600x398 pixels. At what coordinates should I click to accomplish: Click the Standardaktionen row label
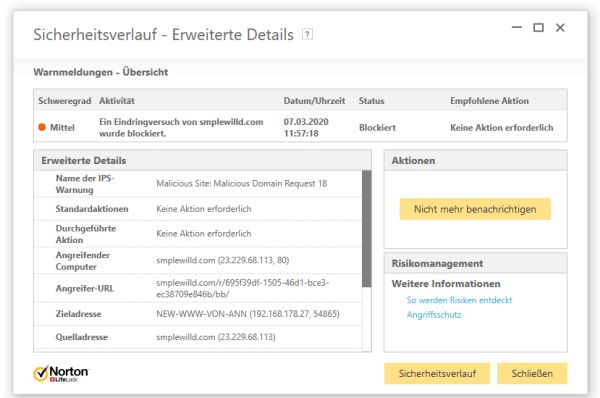coord(92,209)
